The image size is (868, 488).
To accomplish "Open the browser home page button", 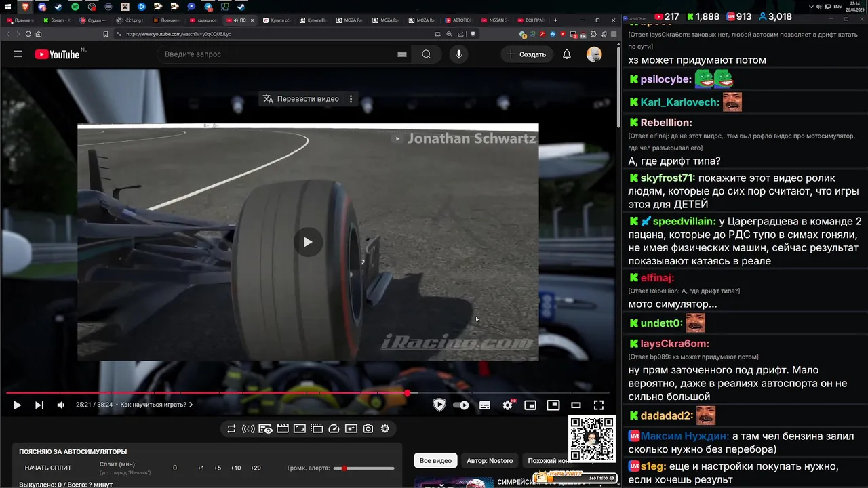I will [39, 34].
